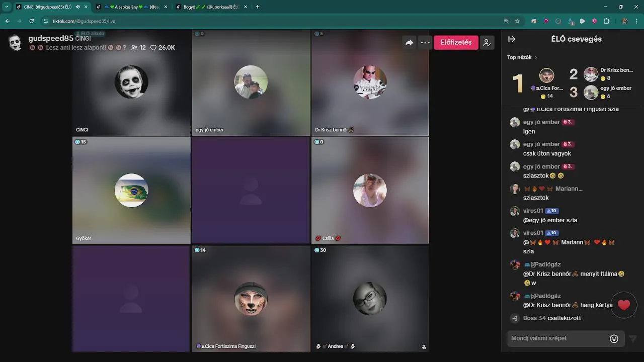Click egy jó ember name above 'igen'
This screenshot has height=362, width=644.
coord(541,122)
